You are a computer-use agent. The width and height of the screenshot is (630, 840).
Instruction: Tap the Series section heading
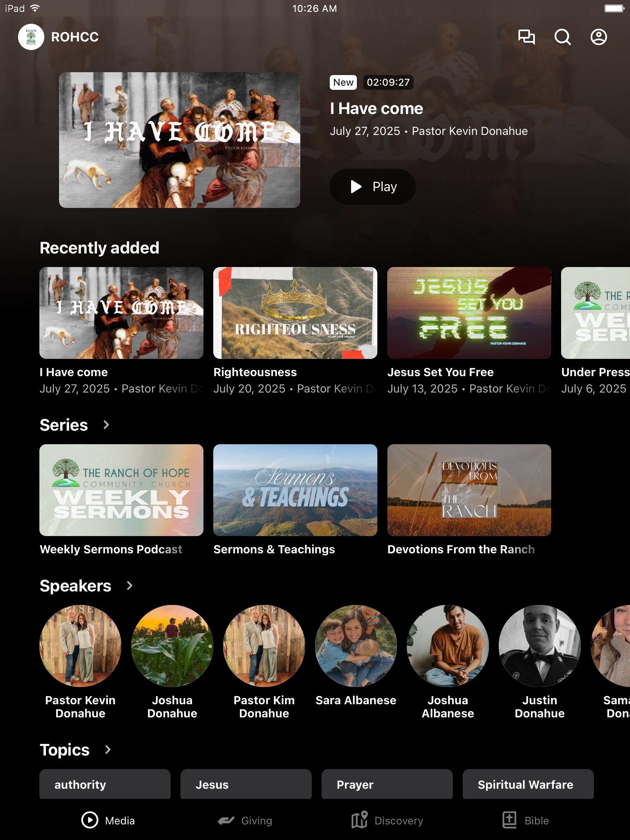pos(64,425)
